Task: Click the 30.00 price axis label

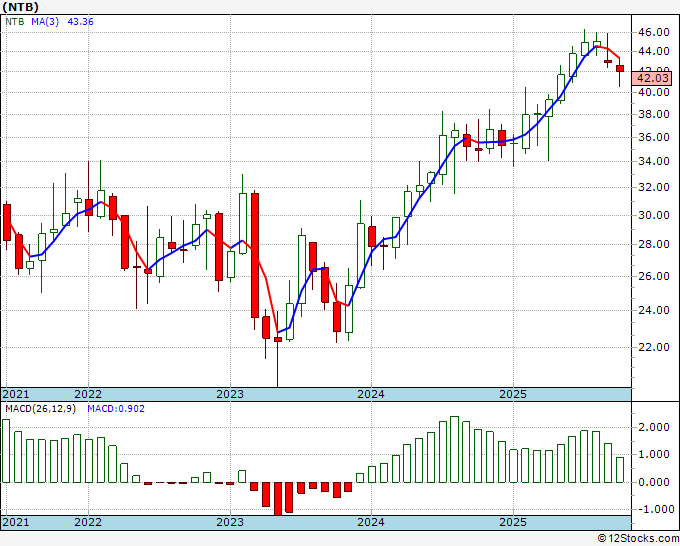Action: point(653,215)
